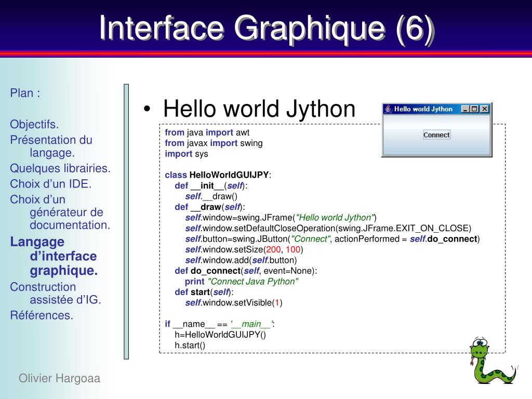This screenshot has height=399, width=532.
Task: Click the 'self.__draw()' code line
Action: pos(211,196)
